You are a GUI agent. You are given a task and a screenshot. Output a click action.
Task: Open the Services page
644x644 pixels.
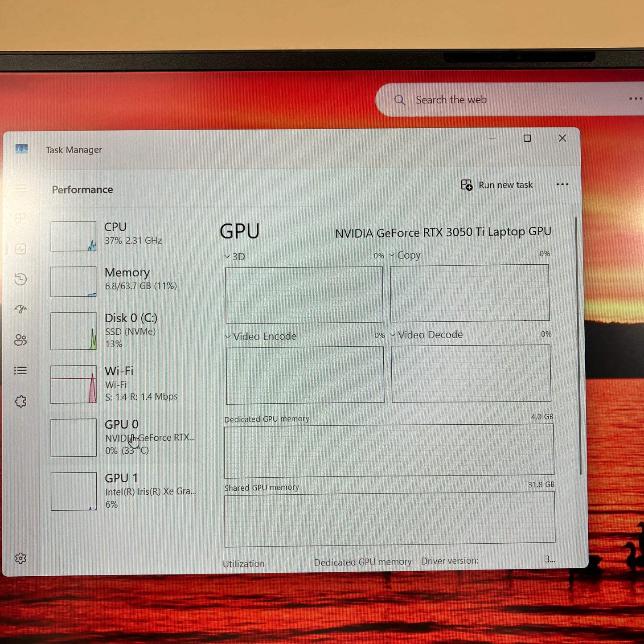[21, 402]
